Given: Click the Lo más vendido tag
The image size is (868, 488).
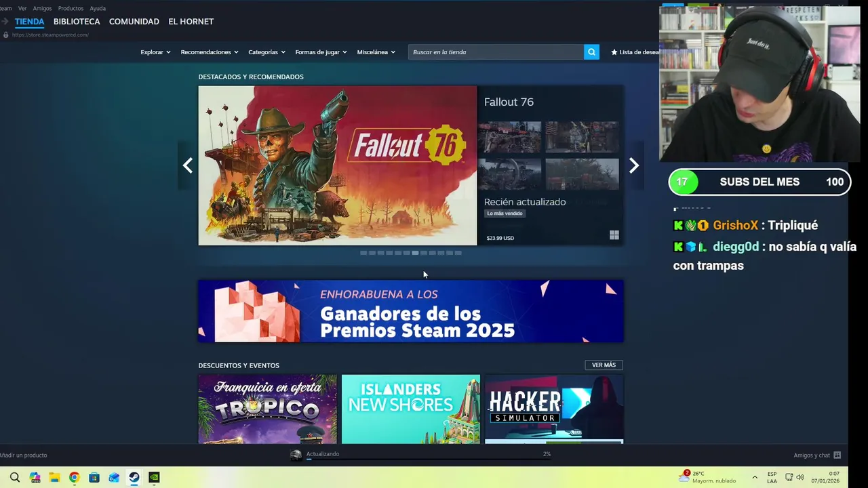Looking at the screenshot, I should pos(505,213).
